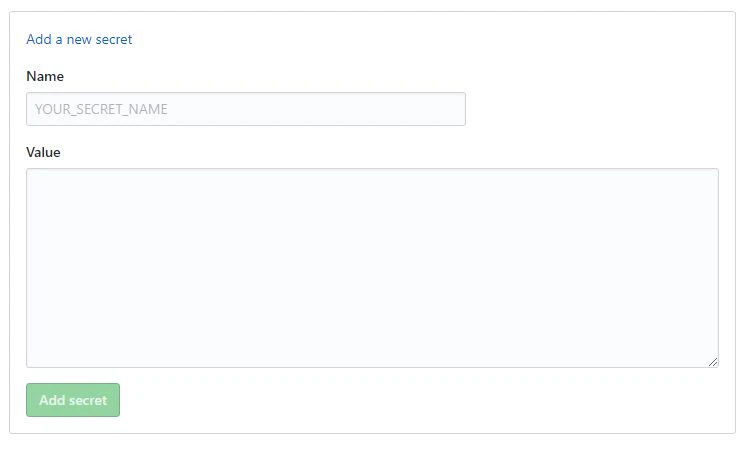Viewport: 756px width, 461px height.
Task: Click the green Add secret button
Action: 73,400
